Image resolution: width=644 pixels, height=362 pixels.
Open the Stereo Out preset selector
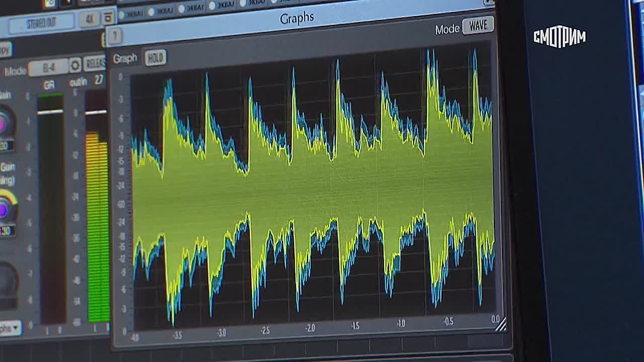tap(41, 24)
